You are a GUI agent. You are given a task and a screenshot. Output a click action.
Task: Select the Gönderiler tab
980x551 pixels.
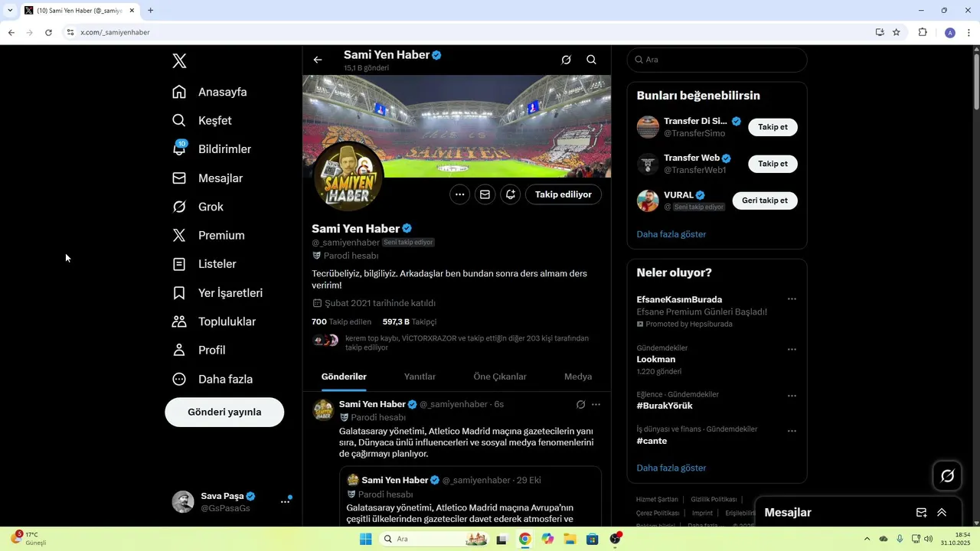coord(344,377)
